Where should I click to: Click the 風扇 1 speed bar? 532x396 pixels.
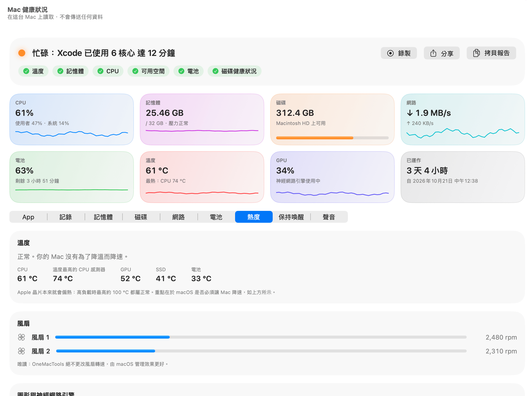tap(261, 337)
